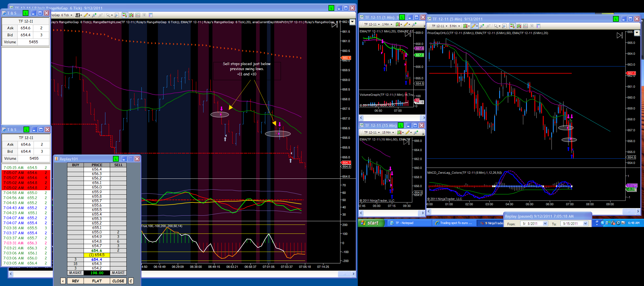Click the zoom in magnifier on the 6 Tick chart
The image size is (644, 286).
pos(94,15)
